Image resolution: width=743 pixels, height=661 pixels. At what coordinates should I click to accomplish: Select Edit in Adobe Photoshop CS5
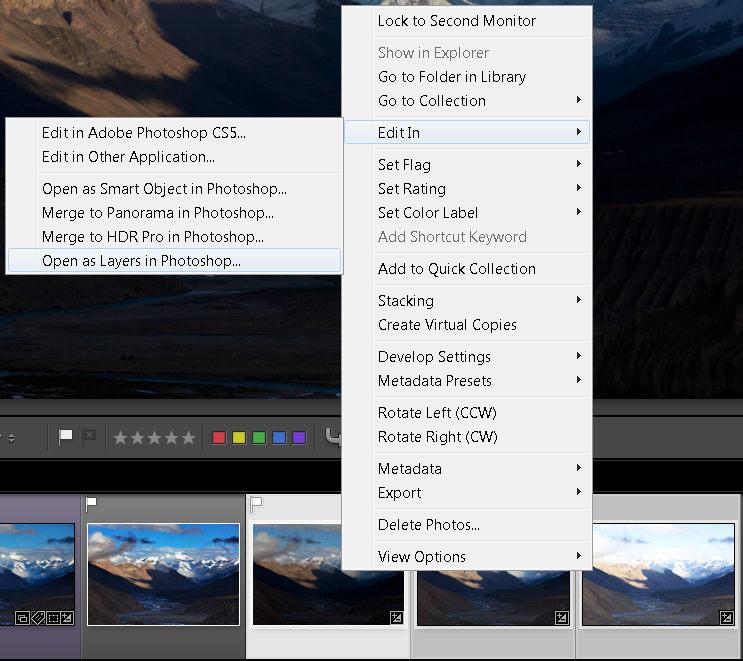point(143,133)
